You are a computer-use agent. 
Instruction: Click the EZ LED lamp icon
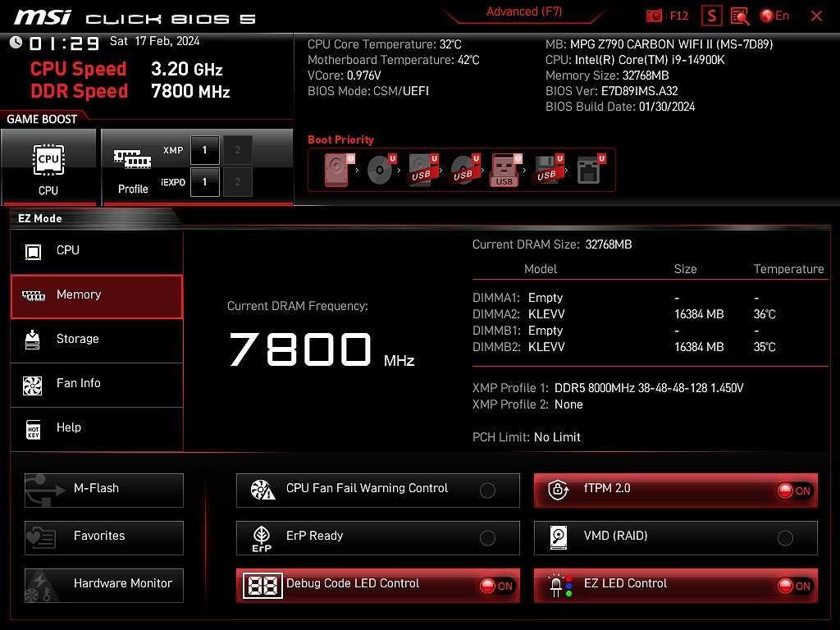click(x=559, y=586)
